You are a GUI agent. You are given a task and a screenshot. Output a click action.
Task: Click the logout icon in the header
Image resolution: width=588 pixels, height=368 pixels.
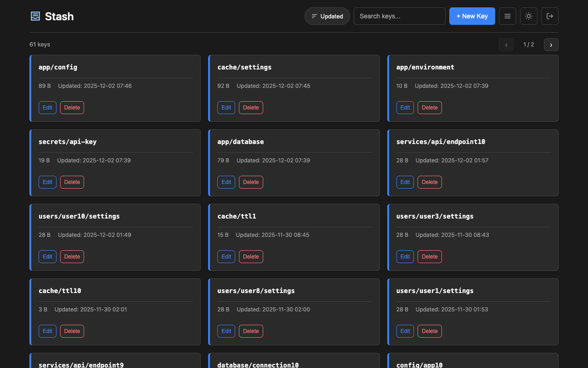click(550, 16)
